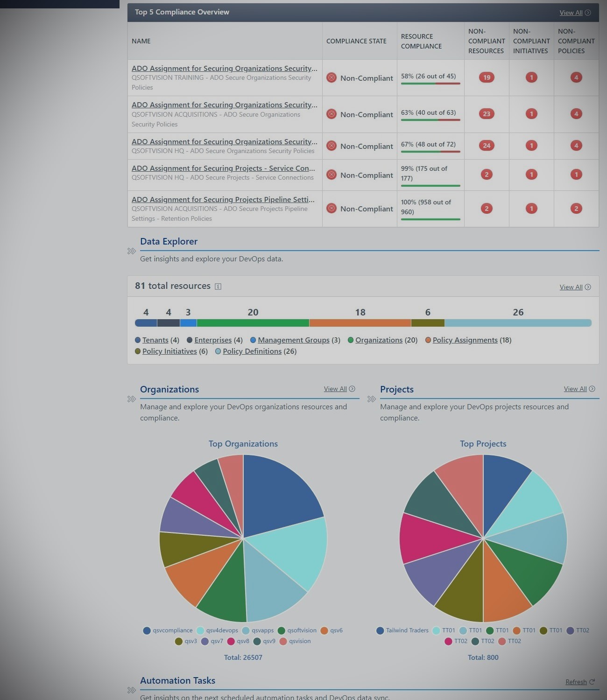Click the red badge showing 24 non-compliant resources
Viewport: 607px width, 700px height.
tap(487, 146)
